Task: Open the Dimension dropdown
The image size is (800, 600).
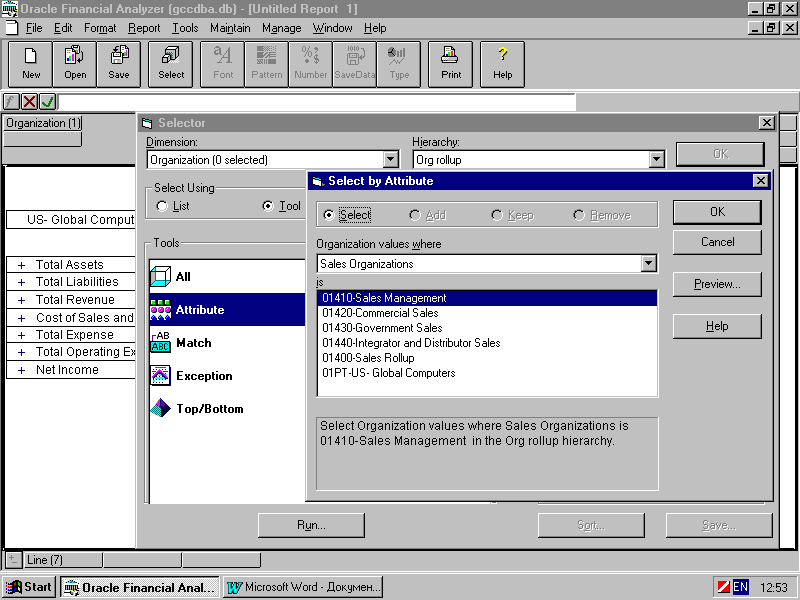Action: [x=391, y=160]
